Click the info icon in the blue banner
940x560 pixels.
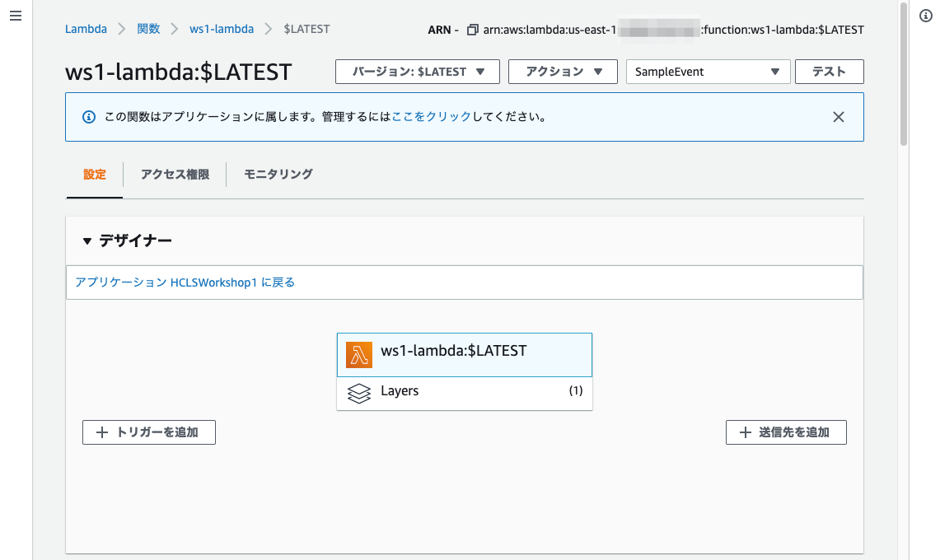point(89,117)
